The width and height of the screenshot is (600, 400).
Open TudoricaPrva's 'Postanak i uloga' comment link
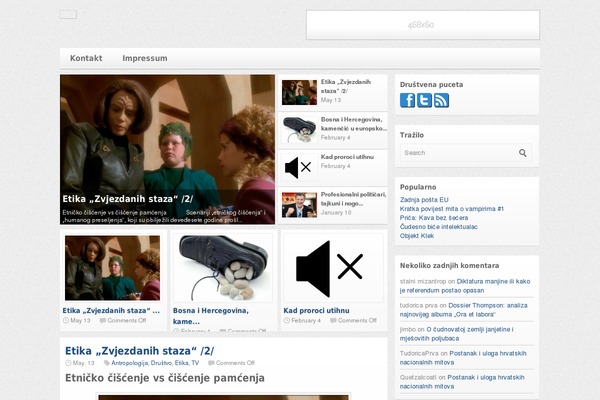pyautogui.click(x=463, y=358)
